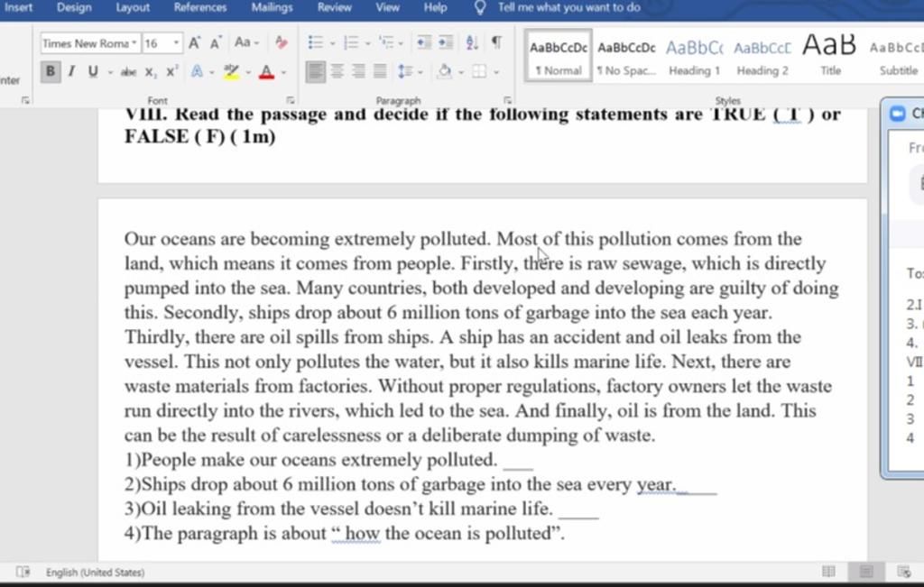Apply the Heading 1 style
Image resolution: width=924 pixels, height=587 pixels.
point(694,57)
